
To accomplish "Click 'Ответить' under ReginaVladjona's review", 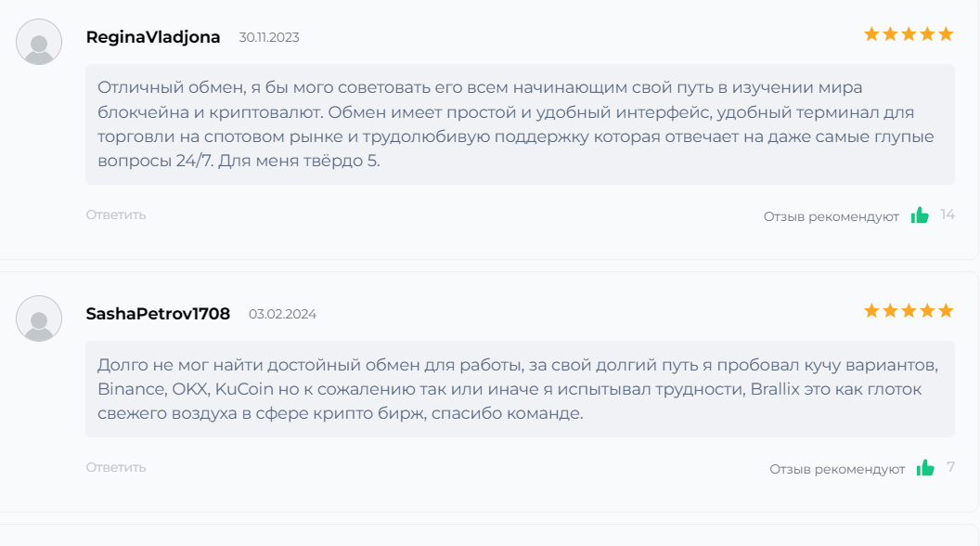I will [116, 214].
